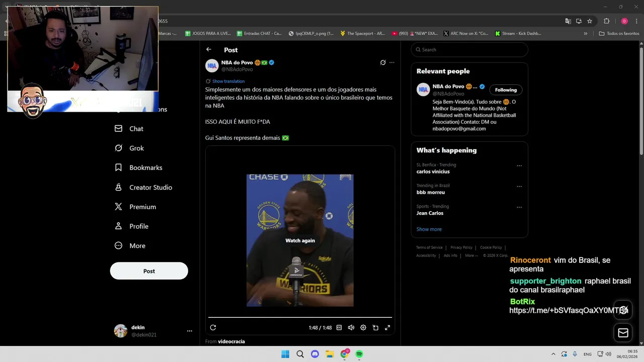644x362 pixels.
Task: Open the post's three-dot options menu
Action: point(392,62)
